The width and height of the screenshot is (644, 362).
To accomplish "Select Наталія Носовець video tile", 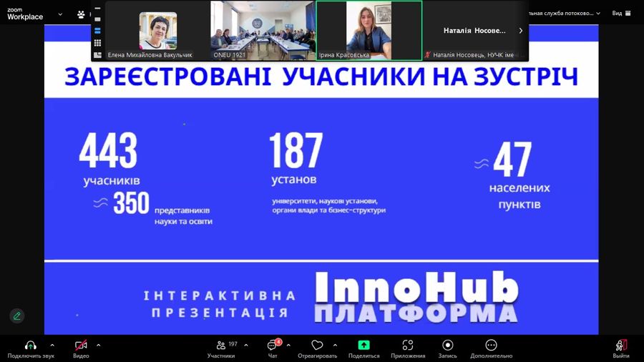I will (x=475, y=31).
